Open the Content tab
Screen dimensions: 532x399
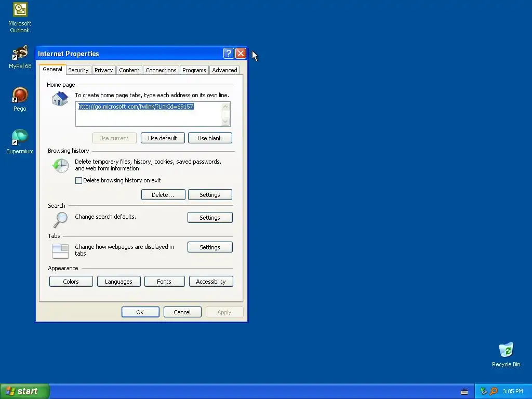[129, 70]
